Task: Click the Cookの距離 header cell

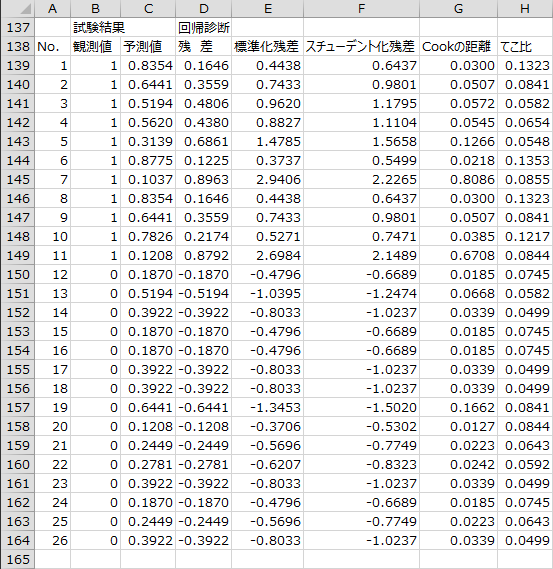Action: [459, 46]
